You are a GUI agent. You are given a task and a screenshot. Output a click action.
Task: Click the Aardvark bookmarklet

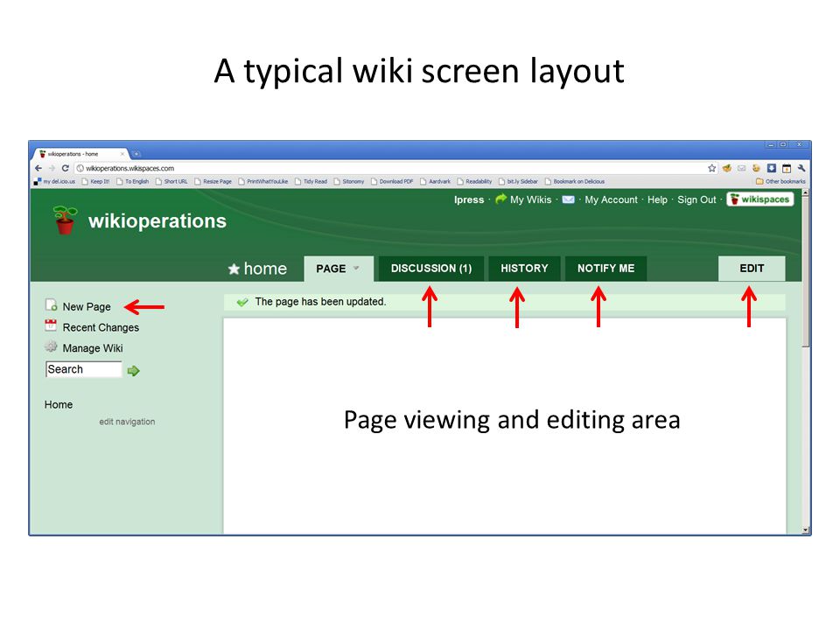436,182
